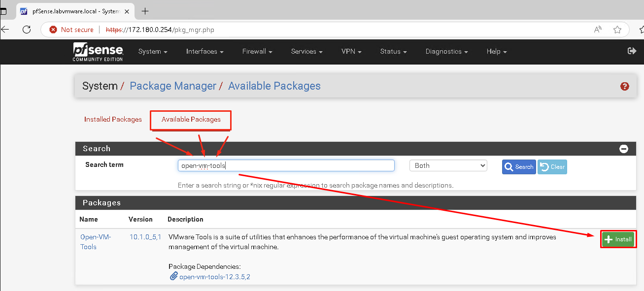The image size is (644, 291).
Task: Click the Name column header
Action: [89, 219]
